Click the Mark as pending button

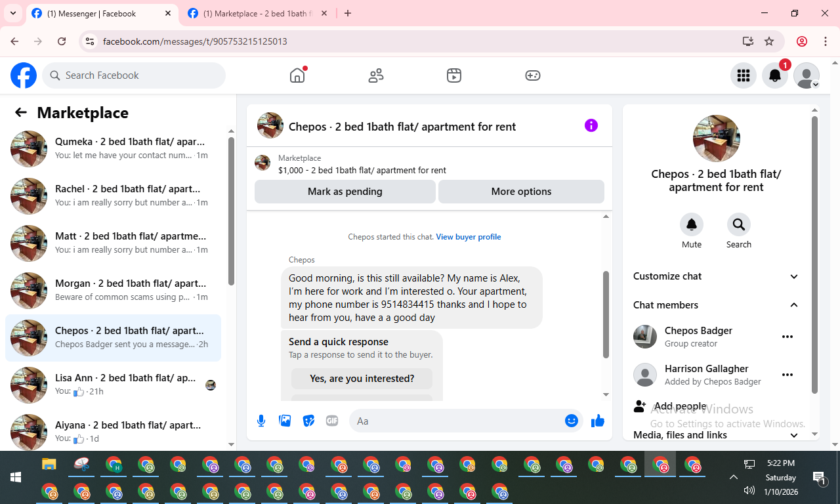[345, 192]
